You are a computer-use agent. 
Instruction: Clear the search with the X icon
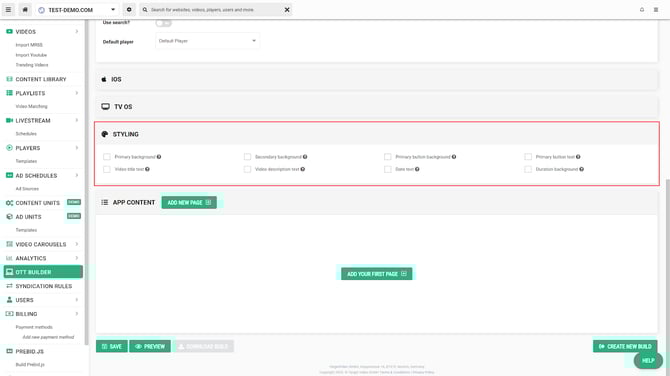point(287,9)
